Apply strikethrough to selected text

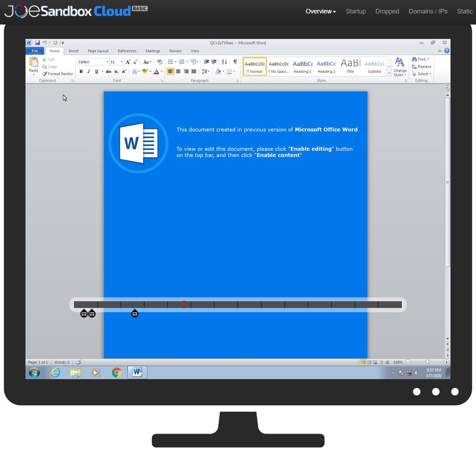(x=108, y=71)
